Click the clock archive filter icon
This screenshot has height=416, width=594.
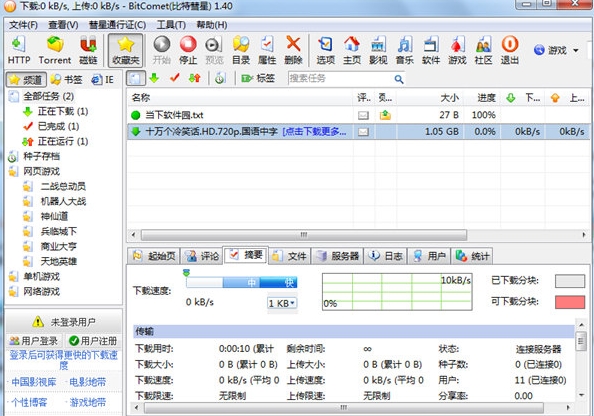pyautogui.click(x=220, y=78)
